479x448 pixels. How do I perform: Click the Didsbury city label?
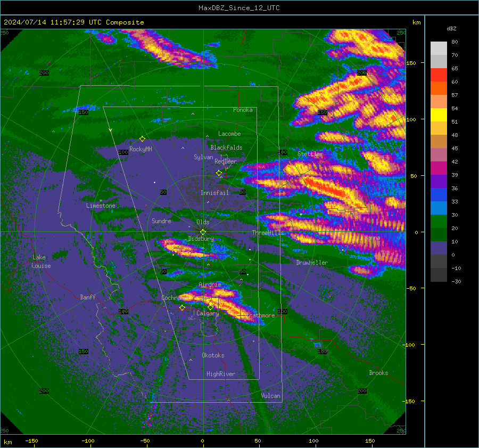click(201, 239)
